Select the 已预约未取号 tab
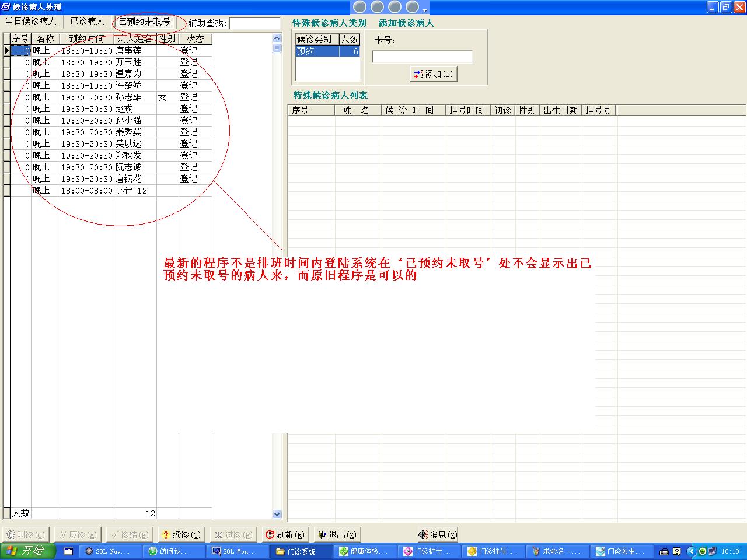This screenshot has height=560, width=747. tap(145, 22)
